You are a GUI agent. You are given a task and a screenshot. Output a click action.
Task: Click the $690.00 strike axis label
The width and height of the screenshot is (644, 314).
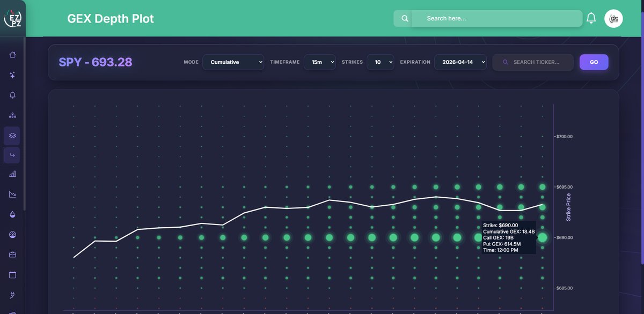point(565,237)
